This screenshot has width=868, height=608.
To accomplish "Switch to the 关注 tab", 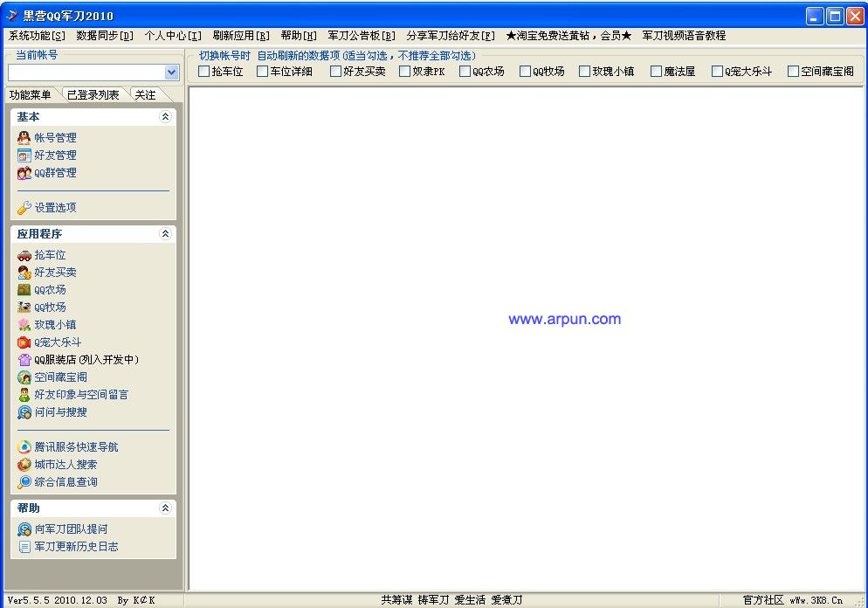I will [x=146, y=95].
